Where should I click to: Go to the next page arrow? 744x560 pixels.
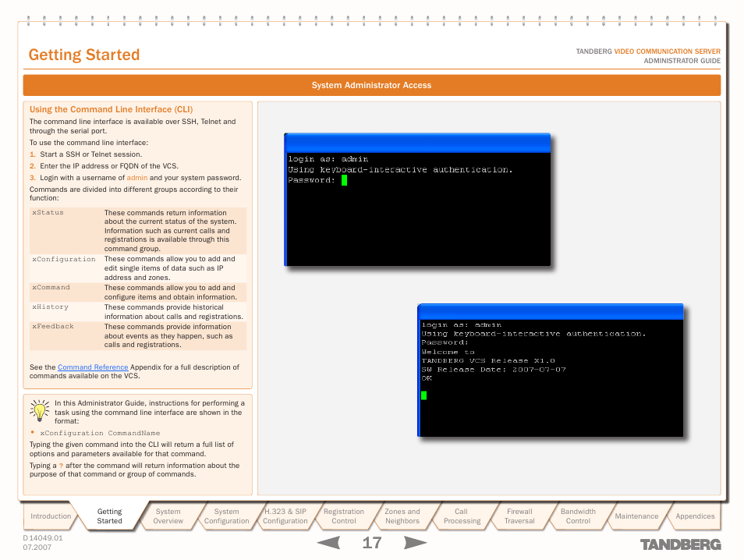415,542
